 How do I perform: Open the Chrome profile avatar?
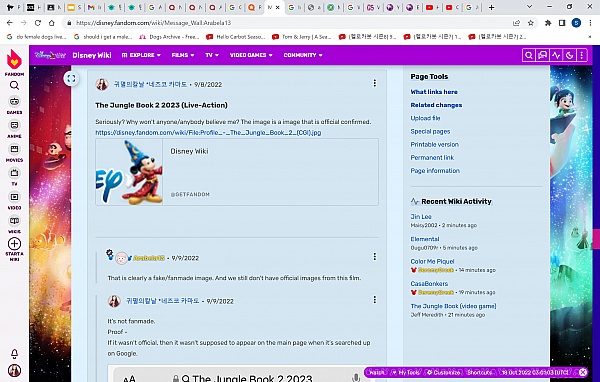(576, 23)
